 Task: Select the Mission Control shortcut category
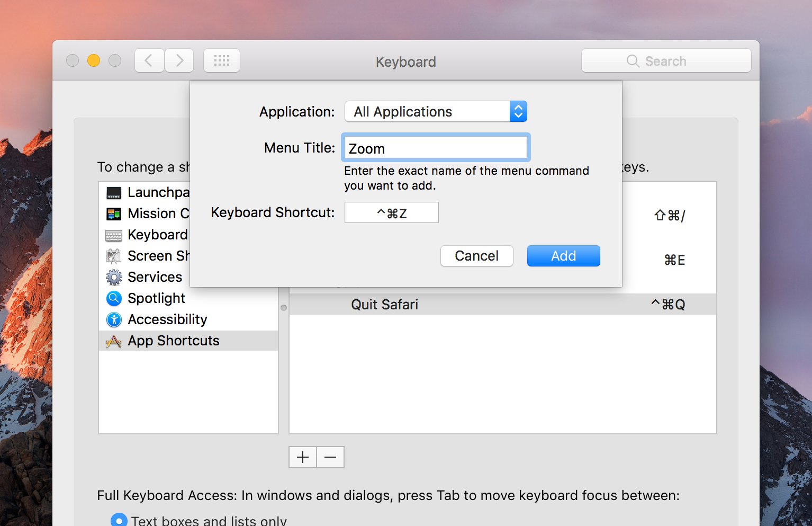tap(113, 213)
